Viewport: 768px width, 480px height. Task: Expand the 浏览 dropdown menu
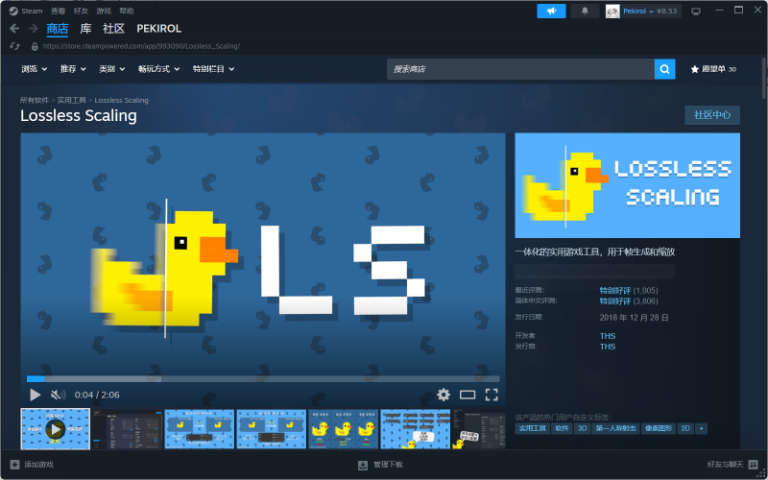(x=34, y=69)
